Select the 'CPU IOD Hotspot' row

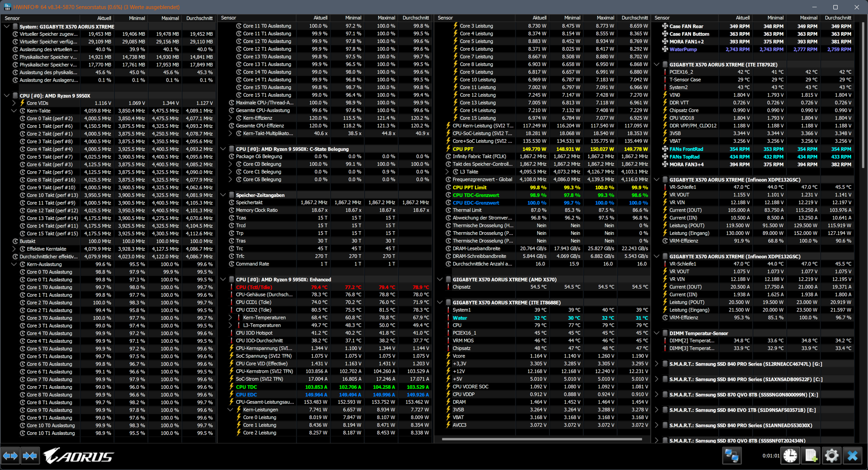coord(330,333)
